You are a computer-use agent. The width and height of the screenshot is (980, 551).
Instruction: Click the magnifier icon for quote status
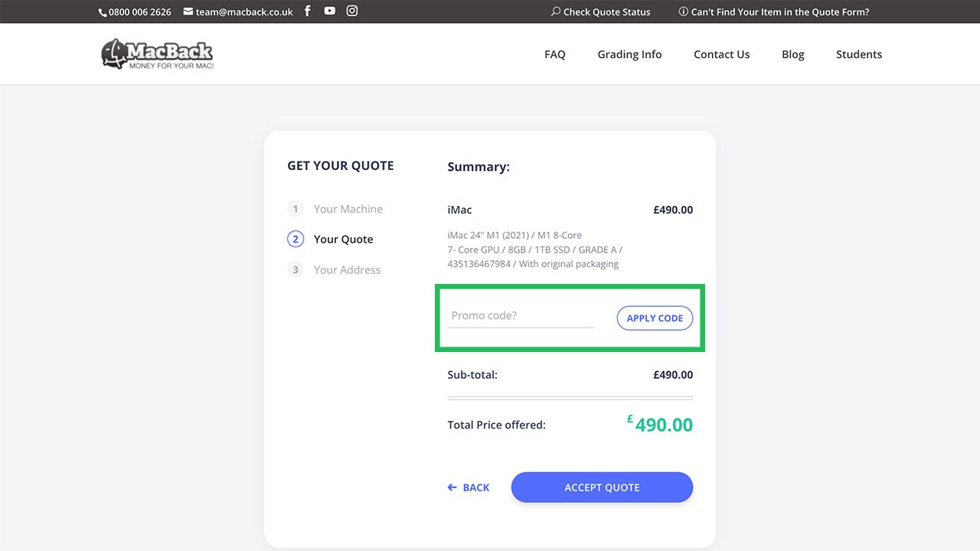pos(556,11)
